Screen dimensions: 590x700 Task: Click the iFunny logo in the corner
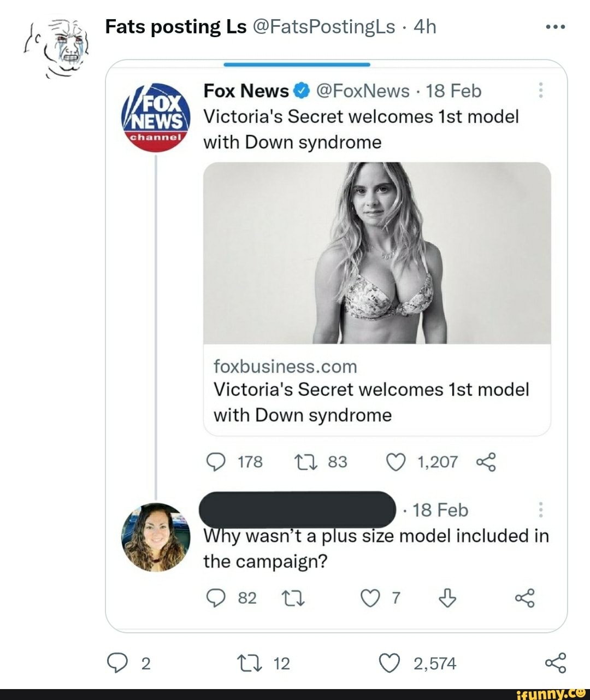point(552,693)
